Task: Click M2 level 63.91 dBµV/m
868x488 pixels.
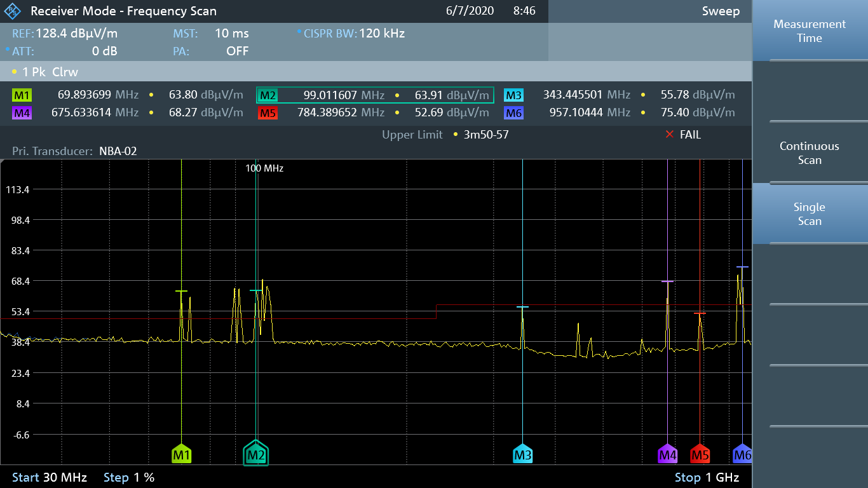Action: pos(452,95)
